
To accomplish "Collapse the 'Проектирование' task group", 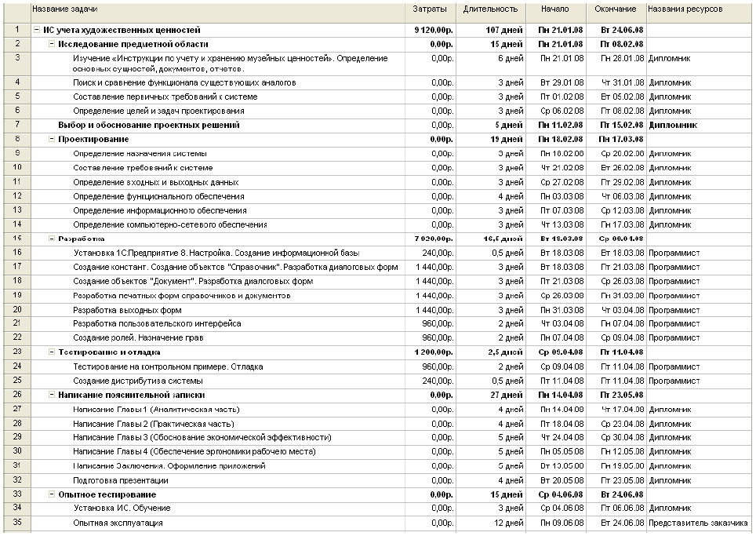I will click(x=52, y=139).
